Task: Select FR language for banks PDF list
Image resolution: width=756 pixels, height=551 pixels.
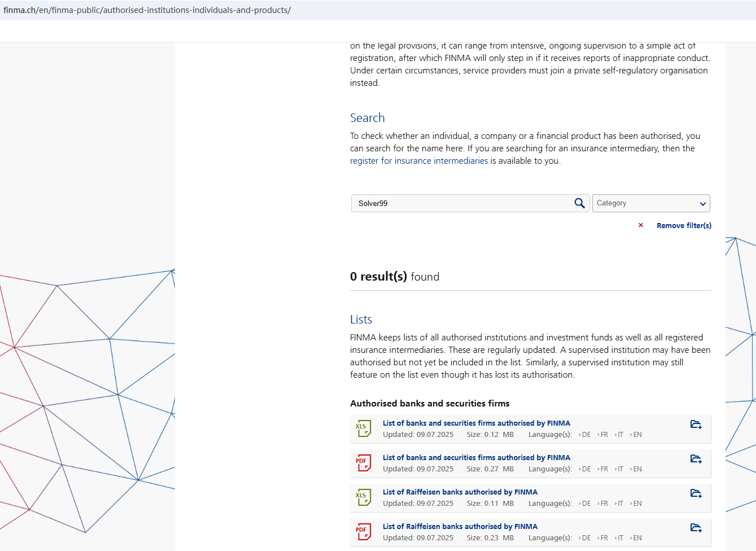Action: coord(604,469)
